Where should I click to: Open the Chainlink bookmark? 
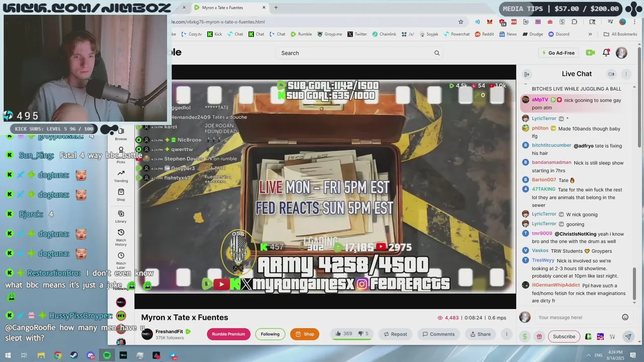[x=384, y=34]
